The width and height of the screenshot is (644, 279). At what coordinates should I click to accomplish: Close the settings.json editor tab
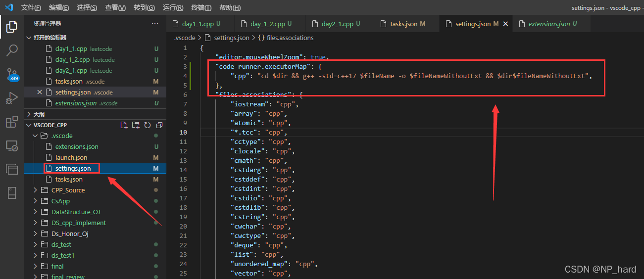tap(505, 24)
